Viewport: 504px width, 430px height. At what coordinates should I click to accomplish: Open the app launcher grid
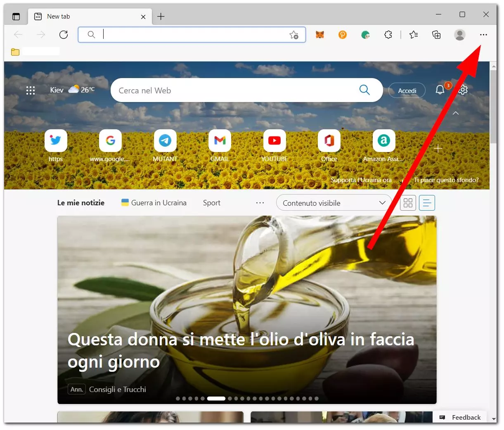pyautogui.click(x=31, y=90)
